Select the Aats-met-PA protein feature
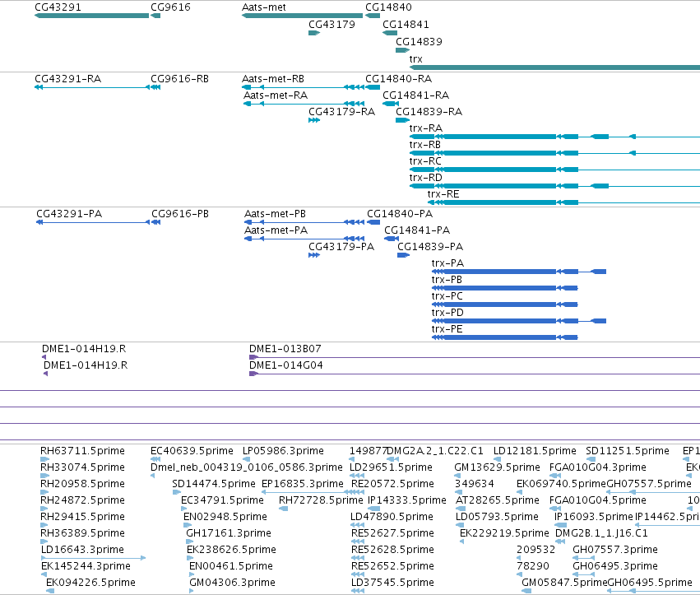The image size is (700, 595). 304,239
